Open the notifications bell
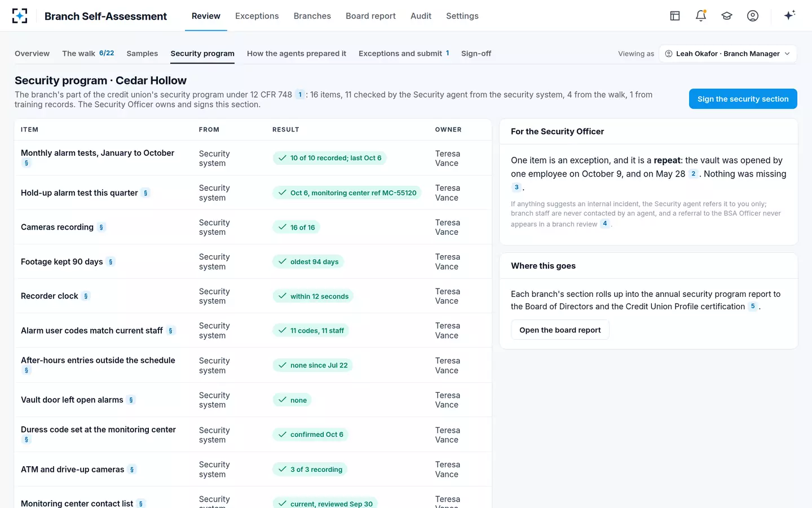The height and width of the screenshot is (508, 812). coord(701,16)
